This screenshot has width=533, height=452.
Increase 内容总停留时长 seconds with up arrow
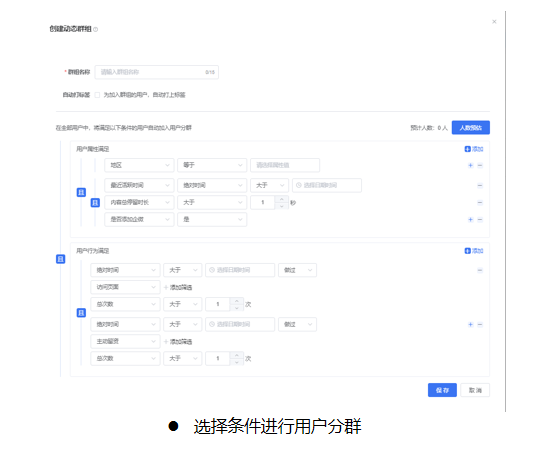pos(281,199)
